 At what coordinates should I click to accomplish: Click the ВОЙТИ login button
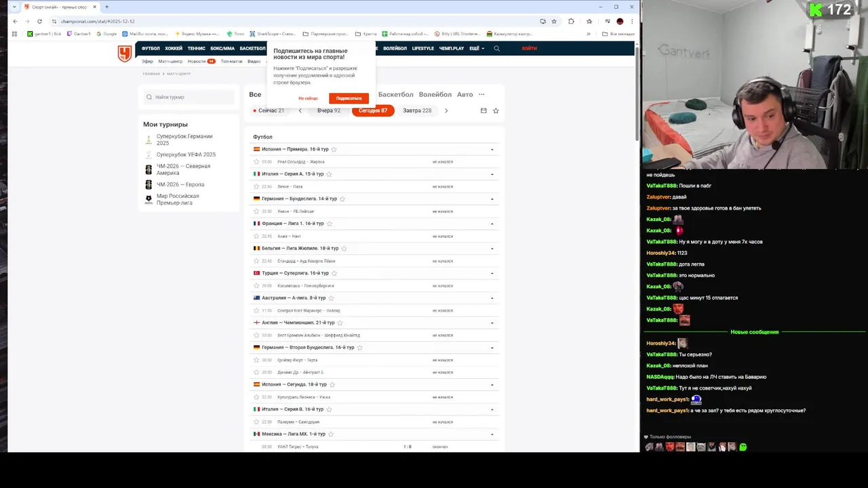pyautogui.click(x=529, y=48)
